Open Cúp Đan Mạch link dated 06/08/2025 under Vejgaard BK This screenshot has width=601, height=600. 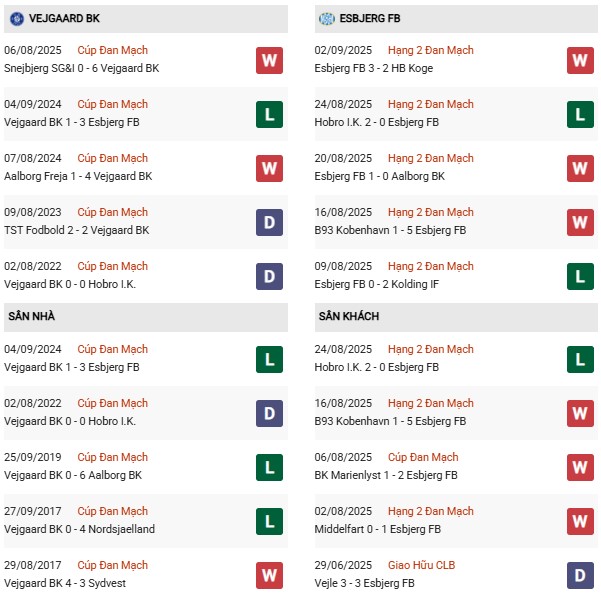click(x=112, y=50)
